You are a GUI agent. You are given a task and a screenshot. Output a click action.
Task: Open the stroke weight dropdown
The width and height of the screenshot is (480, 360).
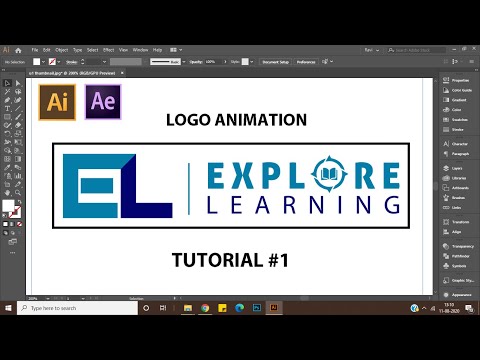click(x=104, y=62)
